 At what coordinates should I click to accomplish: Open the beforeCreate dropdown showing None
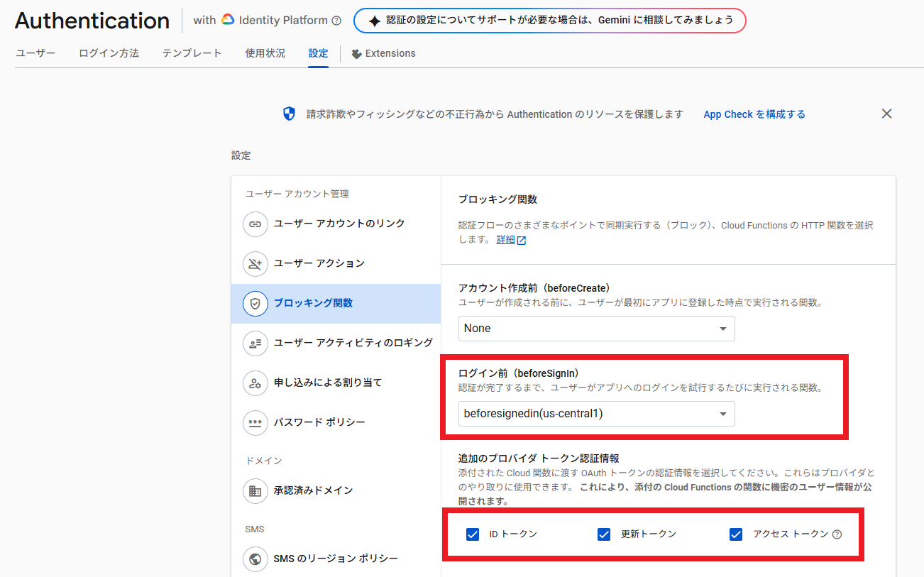click(x=597, y=329)
